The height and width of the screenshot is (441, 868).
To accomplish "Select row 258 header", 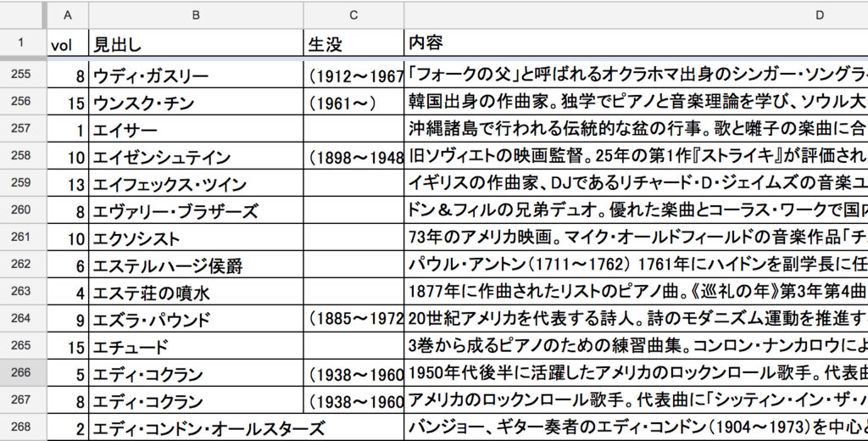I will (x=21, y=156).
